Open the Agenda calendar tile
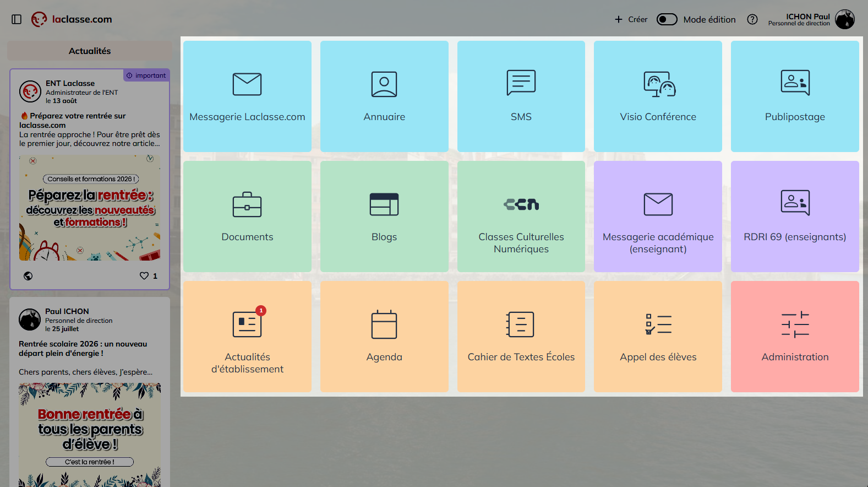The width and height of the screenshot is (868, 487). pos(384,337)
